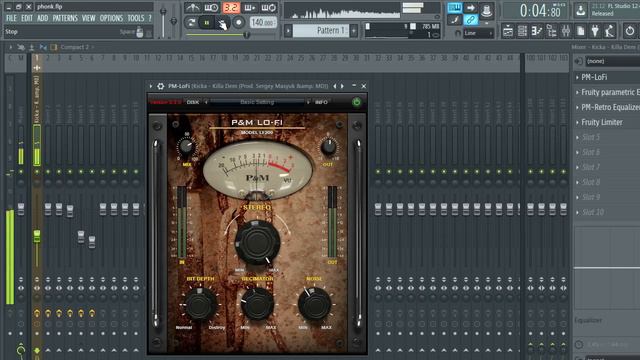Switch pattern/song mode with the circular arrows button
This screenshot has width=640, height=360.
tap(191, 22)
